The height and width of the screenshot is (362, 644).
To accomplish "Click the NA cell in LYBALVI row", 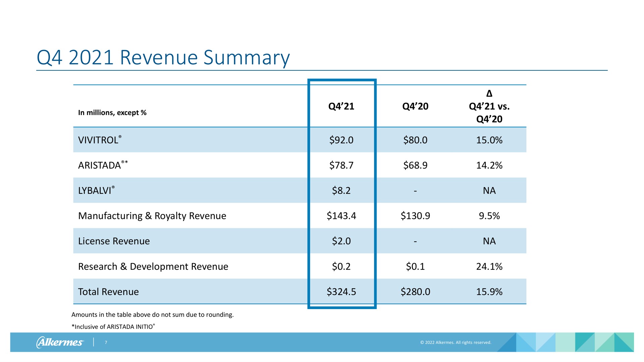I will click(489, 190).
